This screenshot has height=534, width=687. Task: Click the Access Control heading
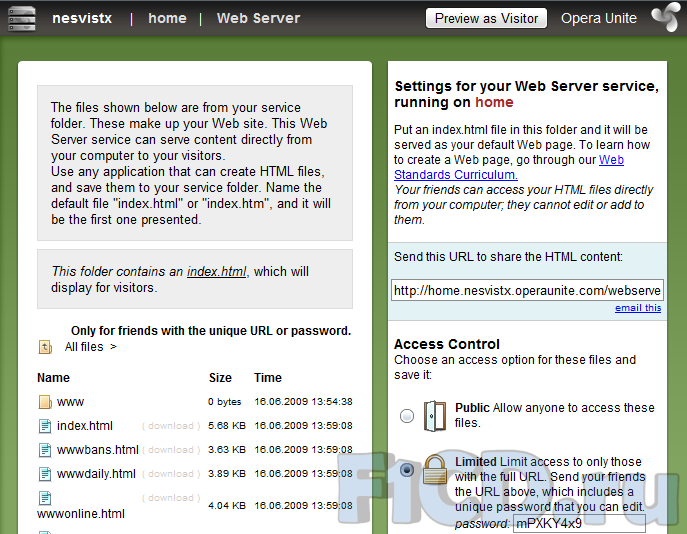click(446, 344)
